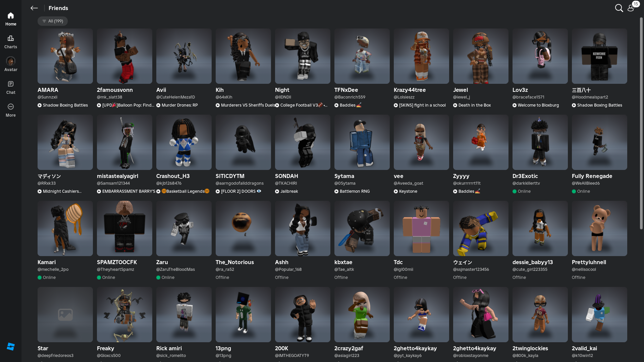
Task: Join Night's College Football V3 game
Action: pos(299,105)
